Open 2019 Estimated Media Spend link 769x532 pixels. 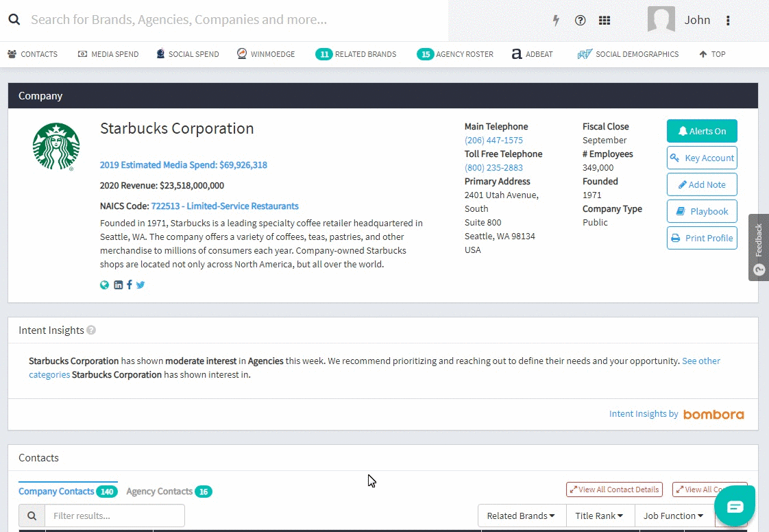tap(184, 165)
